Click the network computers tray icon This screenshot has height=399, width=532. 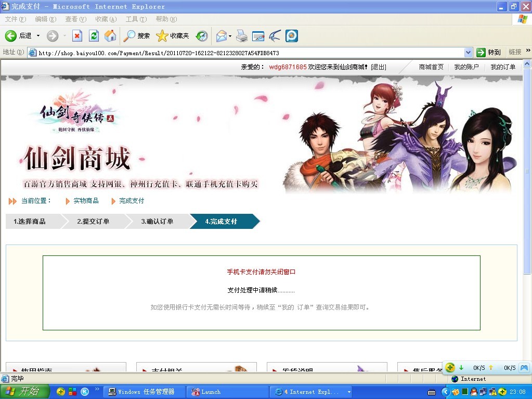pos(483,392)
